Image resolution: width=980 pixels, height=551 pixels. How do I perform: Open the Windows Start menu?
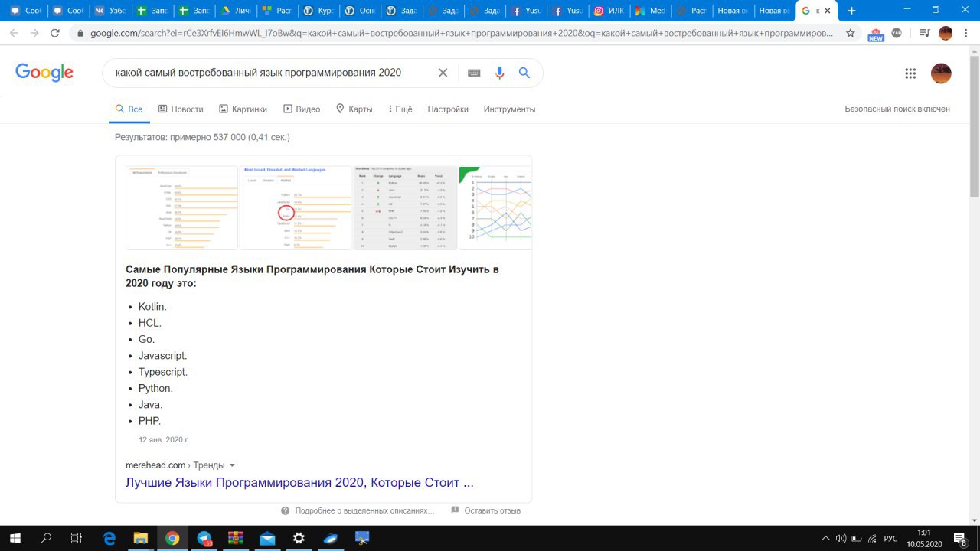coord(15,538)
